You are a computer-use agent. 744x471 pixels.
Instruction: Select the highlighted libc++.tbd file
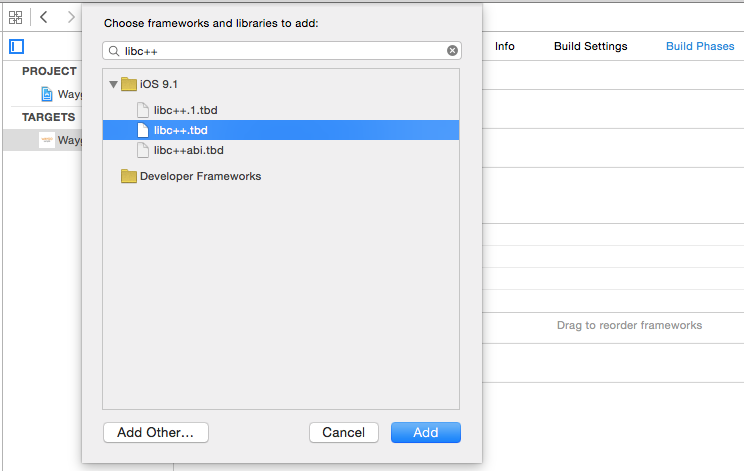click(281, 130)
